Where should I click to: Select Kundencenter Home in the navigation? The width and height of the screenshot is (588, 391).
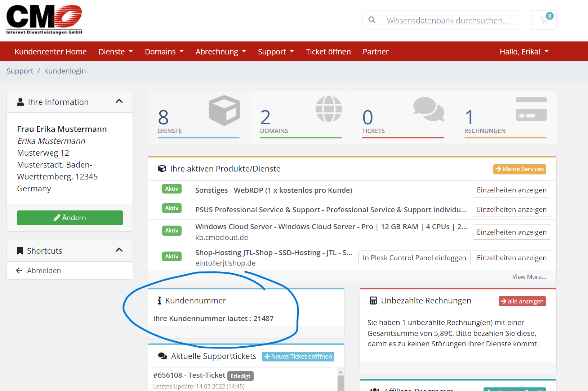(50, 51)
